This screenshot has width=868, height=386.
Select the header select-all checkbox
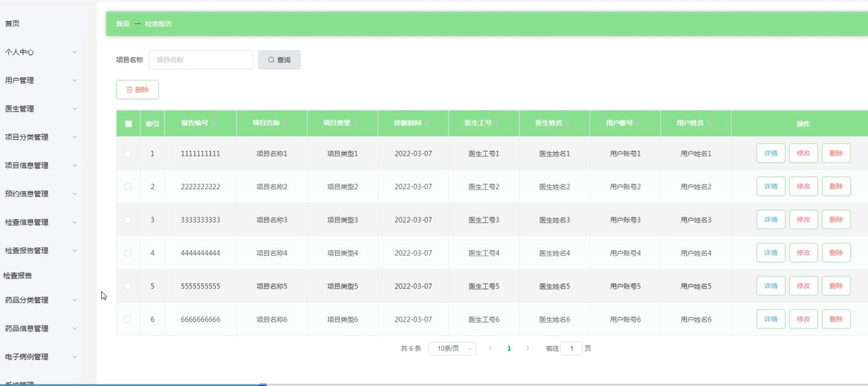(x=128, y=123)
